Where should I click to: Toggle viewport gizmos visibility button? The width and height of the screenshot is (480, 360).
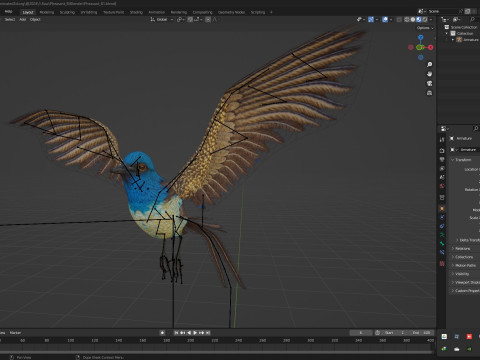pyautogui.click(x=371, y=20)
